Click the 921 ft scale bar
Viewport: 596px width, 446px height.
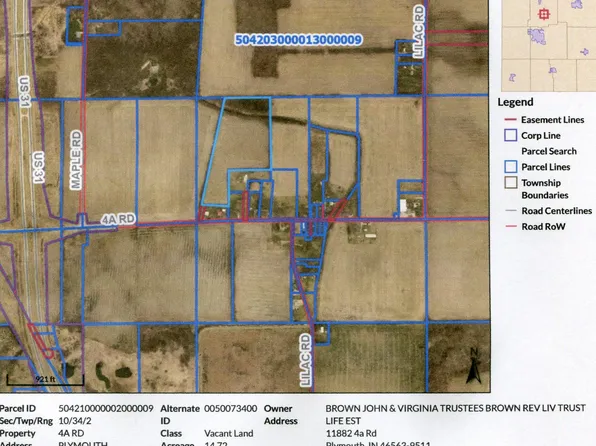click(x=45, y=379)
